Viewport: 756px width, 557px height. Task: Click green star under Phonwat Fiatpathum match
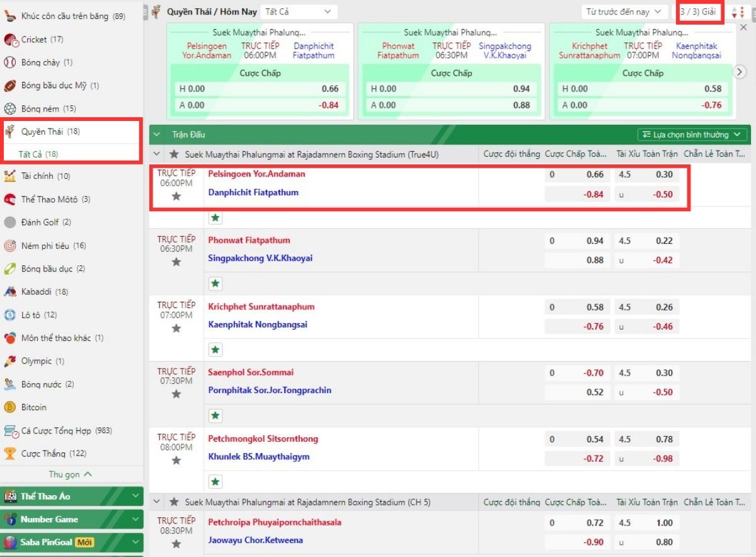[x=215, y=284]
